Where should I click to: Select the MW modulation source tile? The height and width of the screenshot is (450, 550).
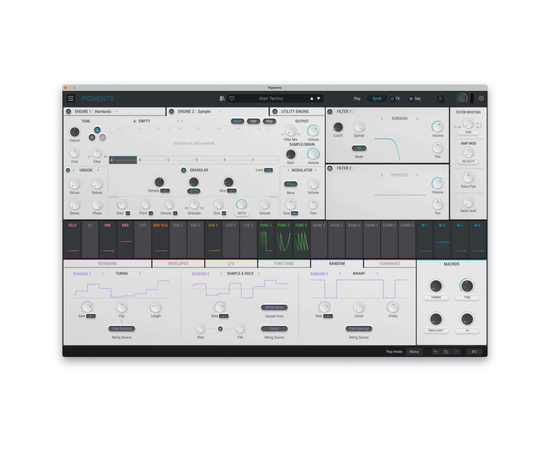[108, 240]
